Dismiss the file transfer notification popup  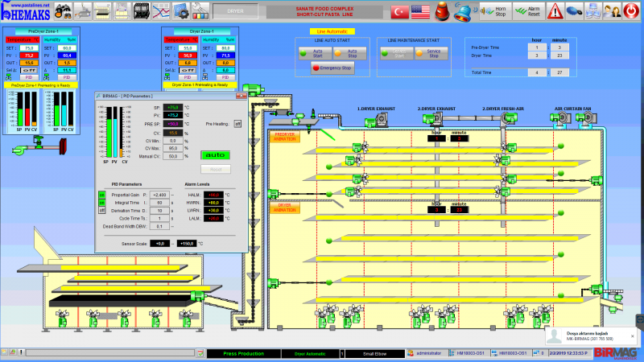633,336
